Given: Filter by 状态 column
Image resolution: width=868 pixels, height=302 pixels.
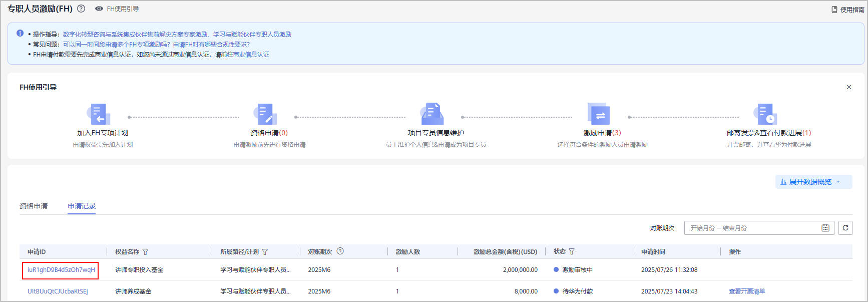Looking at the screenshot, I should (572, 251).
